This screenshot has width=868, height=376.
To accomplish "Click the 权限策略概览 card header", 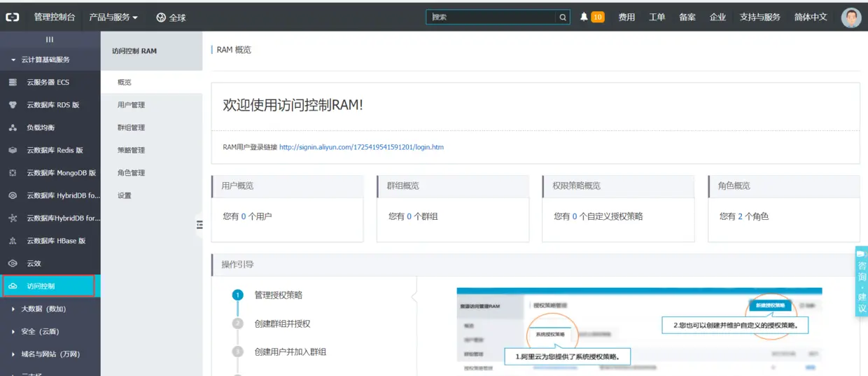I will click(619, 186).
